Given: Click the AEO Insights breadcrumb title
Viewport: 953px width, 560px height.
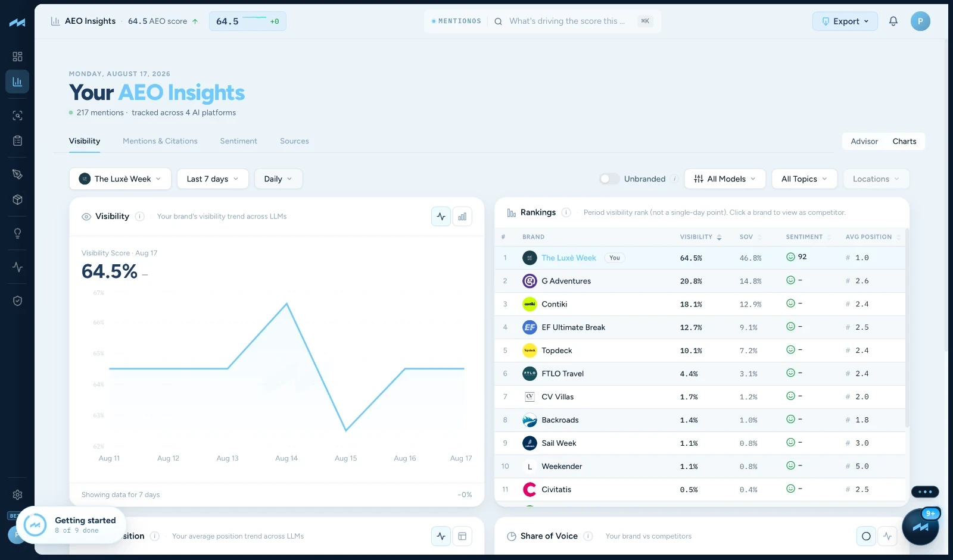Looking at the screenshot, I should coord(90,21).
